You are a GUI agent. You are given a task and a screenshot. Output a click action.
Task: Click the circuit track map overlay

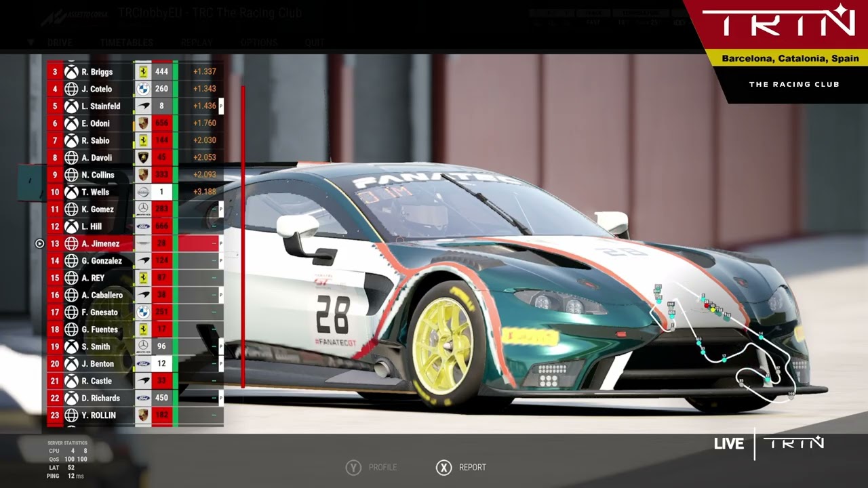point(724,344)
